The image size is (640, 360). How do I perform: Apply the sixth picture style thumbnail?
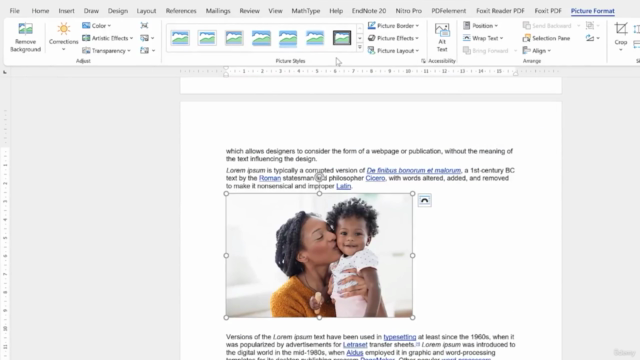coord(315,38)
